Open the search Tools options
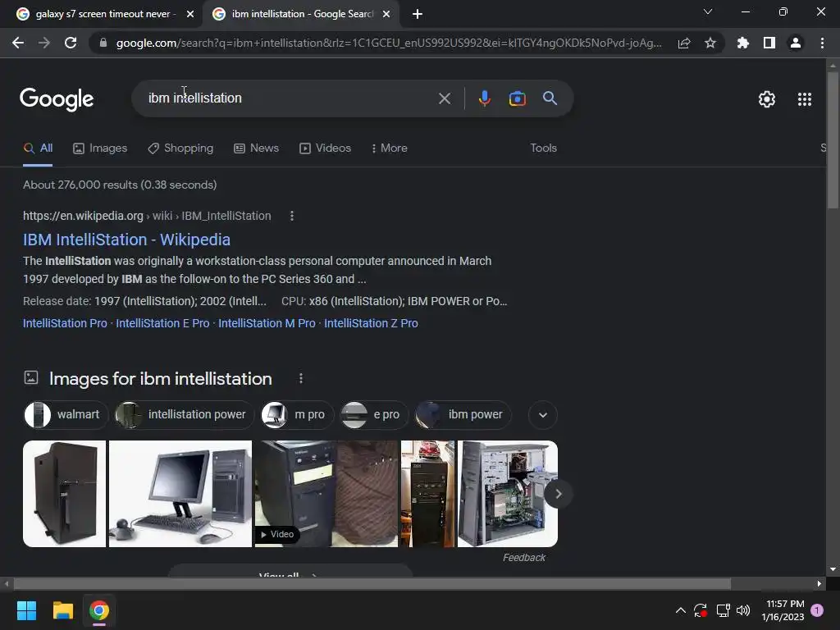840x630 pixels. (x=543, y=148)
